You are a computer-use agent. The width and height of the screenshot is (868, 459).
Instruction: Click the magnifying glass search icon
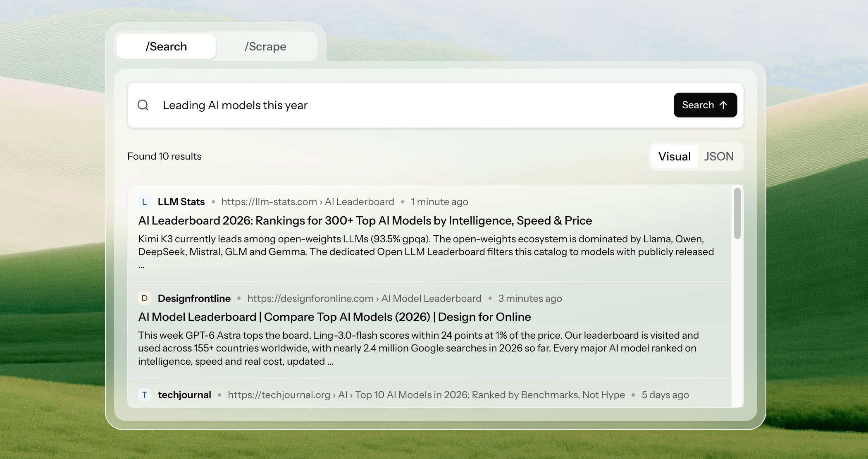point(143,105)
